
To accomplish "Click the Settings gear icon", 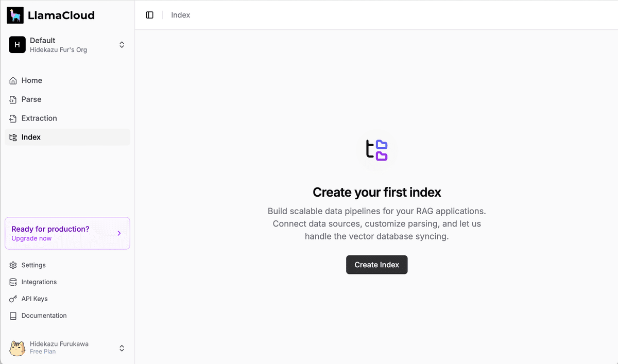I will coord(13,265).
